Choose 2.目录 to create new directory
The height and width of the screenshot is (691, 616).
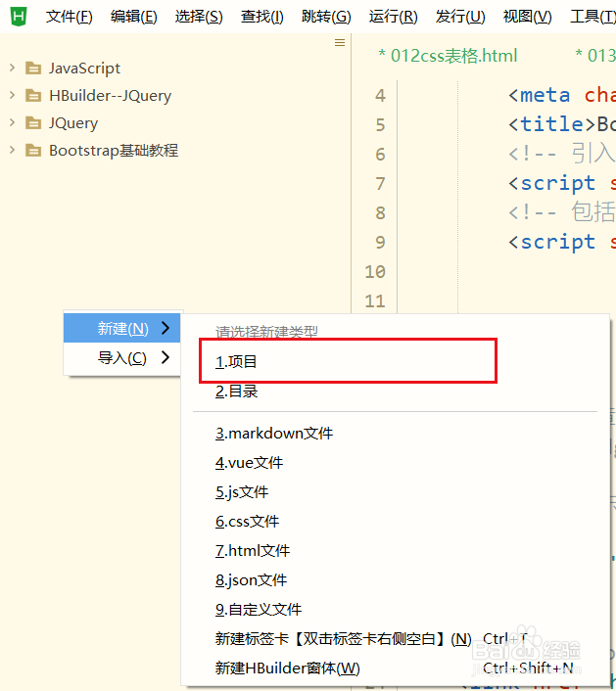(x=236, y=392)
